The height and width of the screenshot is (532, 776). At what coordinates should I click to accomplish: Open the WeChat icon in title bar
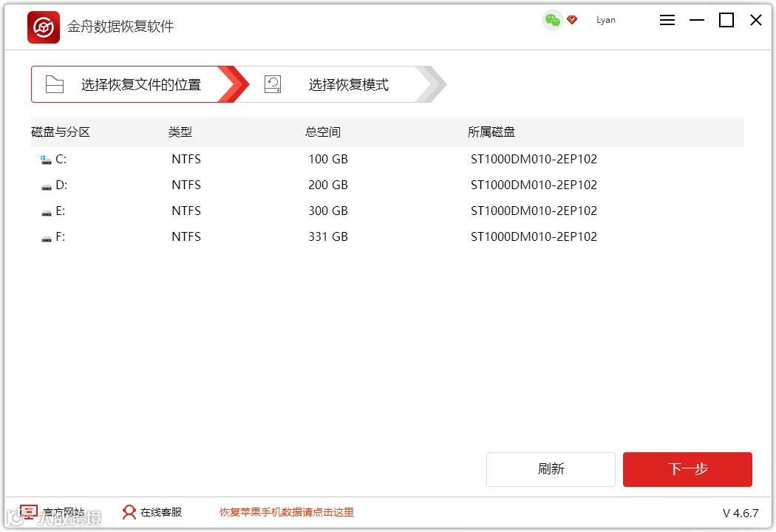(x=552, y=20)
